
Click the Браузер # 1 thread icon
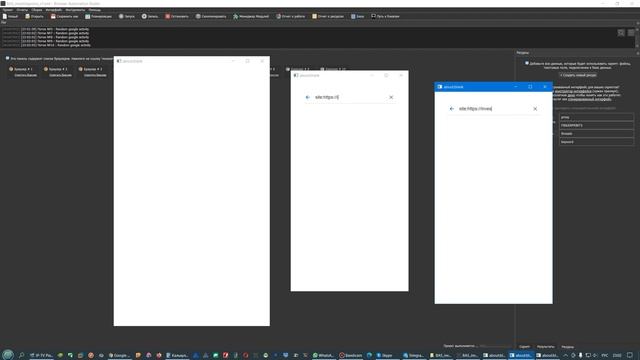click(11, 69)
